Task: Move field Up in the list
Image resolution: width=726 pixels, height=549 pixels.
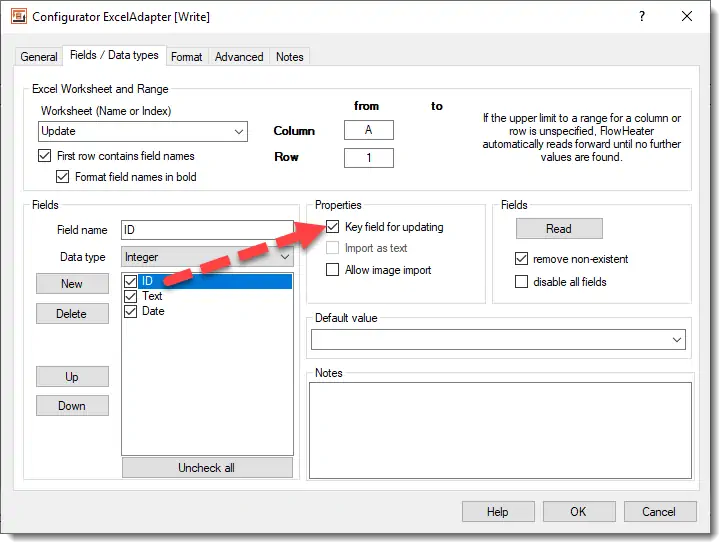Action: click(72, 377)
